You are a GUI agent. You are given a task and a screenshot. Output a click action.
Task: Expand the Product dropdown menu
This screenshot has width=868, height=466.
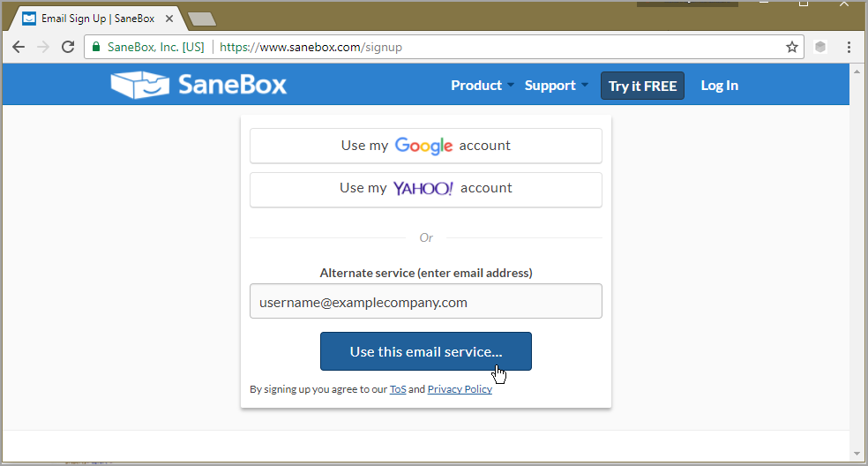coord(483,86)
